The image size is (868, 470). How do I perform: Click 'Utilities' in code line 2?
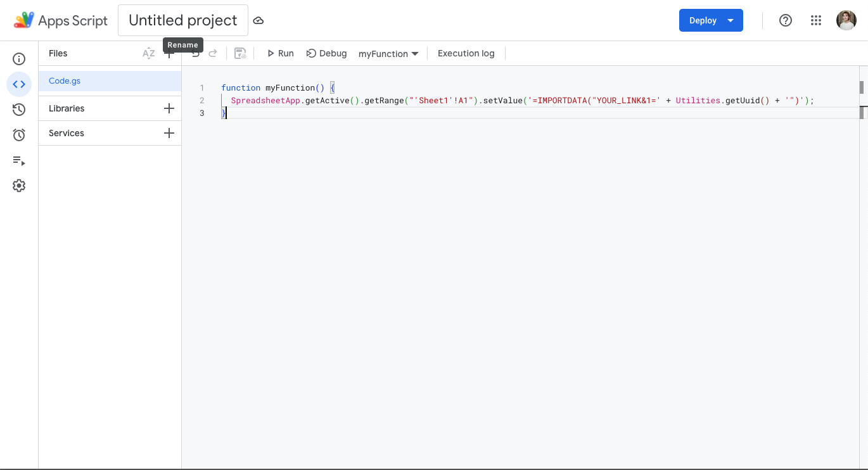tap(698, 101)
